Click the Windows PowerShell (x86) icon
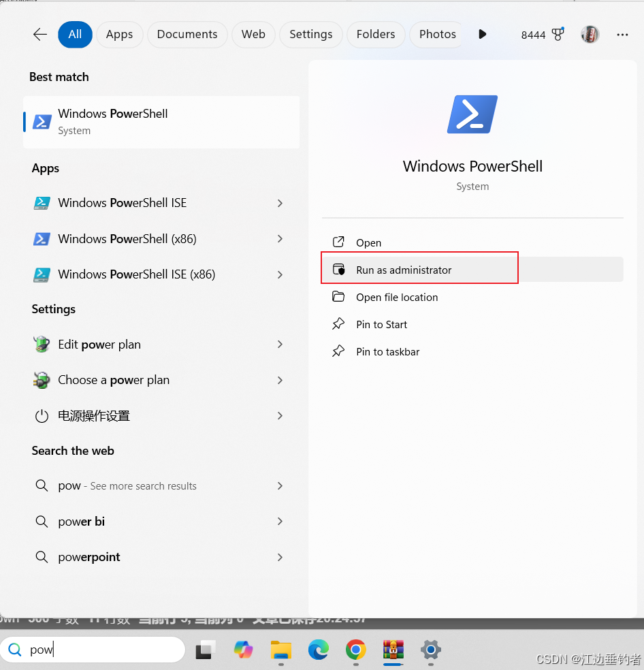The image size is (644, 670). coord(42,238)
